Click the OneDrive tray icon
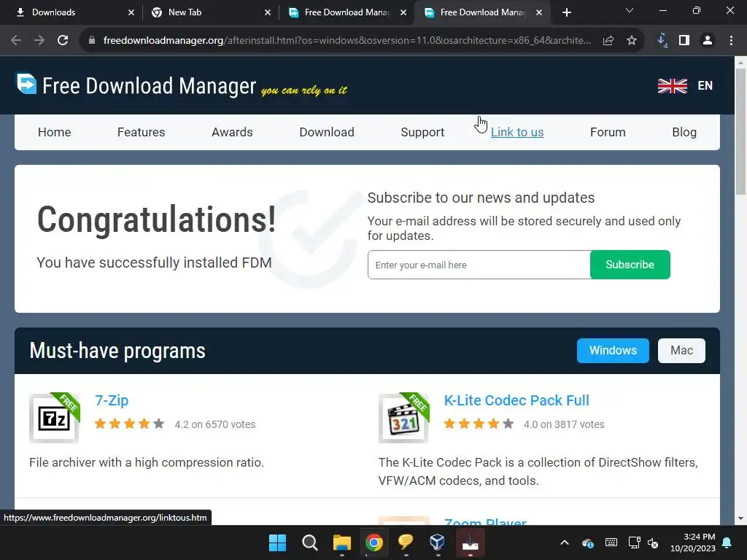Screen dimensions: 747x560 [588, 542]
